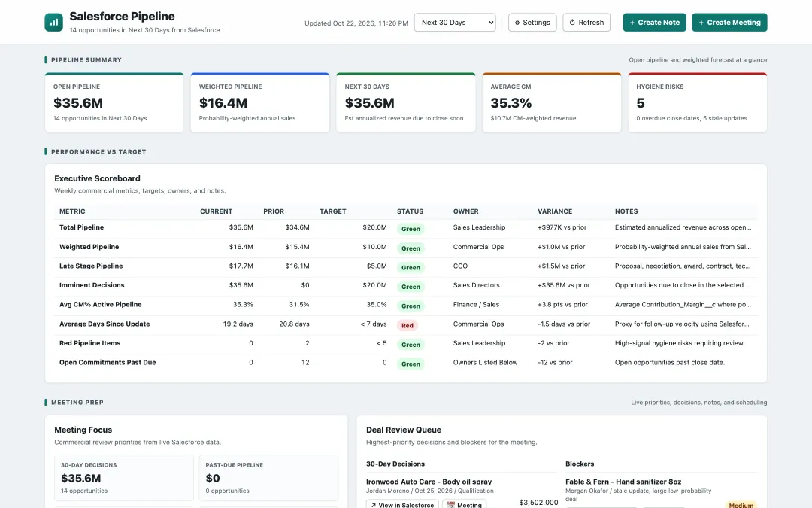Click the 'Finance / Sales' owner cell

pos(476,304)
